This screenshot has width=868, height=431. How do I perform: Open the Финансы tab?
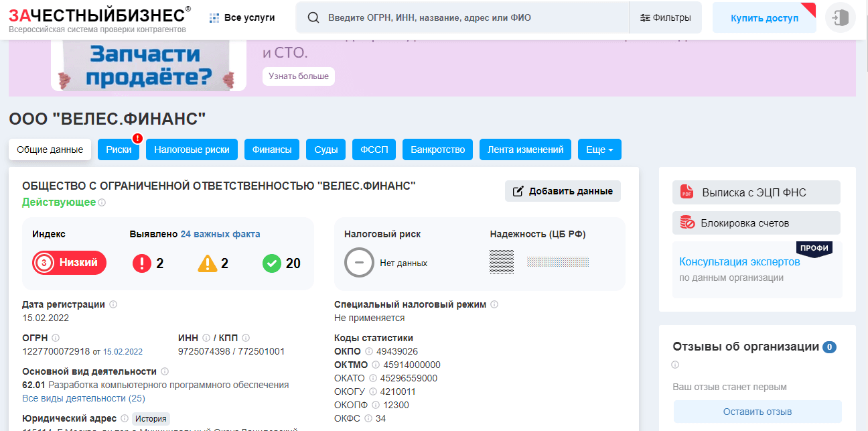[272, 149]
